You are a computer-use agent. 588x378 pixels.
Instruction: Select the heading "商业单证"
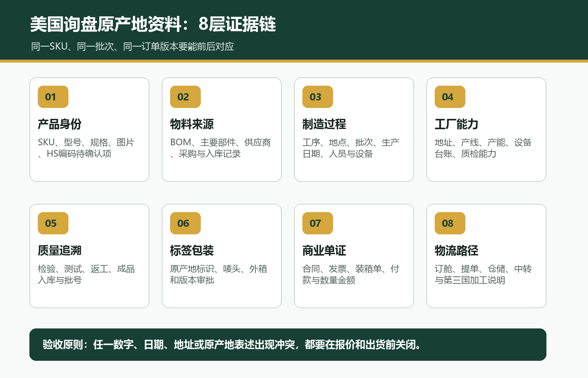tap(324, 251)
